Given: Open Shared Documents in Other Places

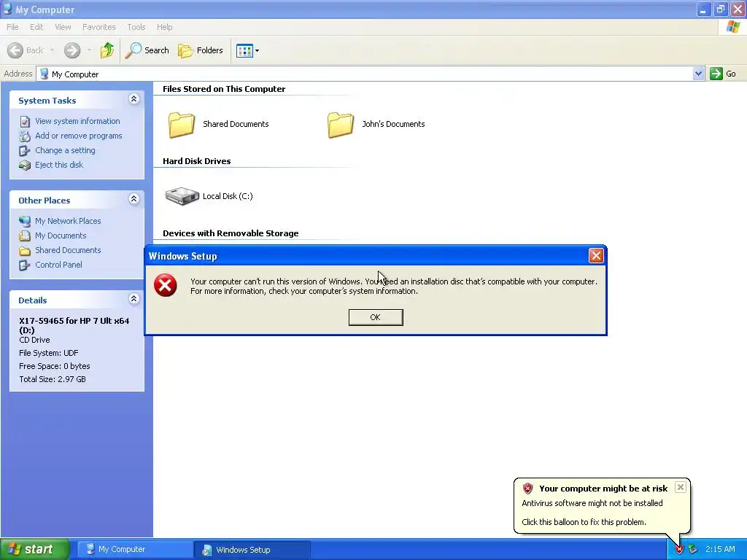Looking at the screenshot, I should click(x=68, y=250).
